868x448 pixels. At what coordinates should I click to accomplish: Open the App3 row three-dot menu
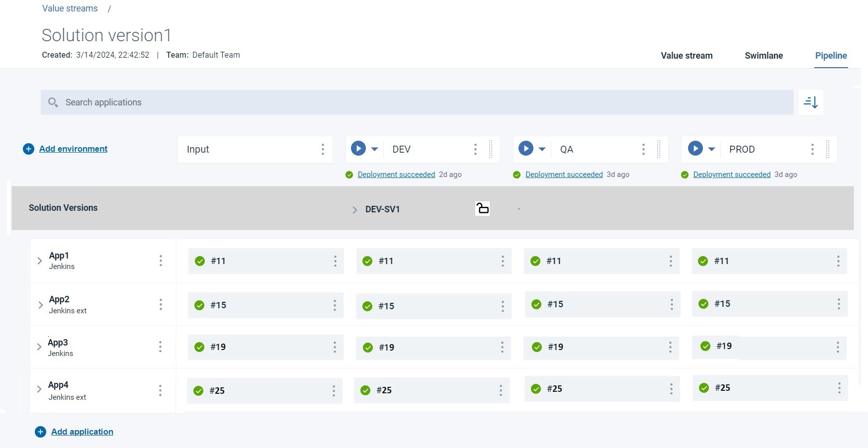(x=160, y=347)
